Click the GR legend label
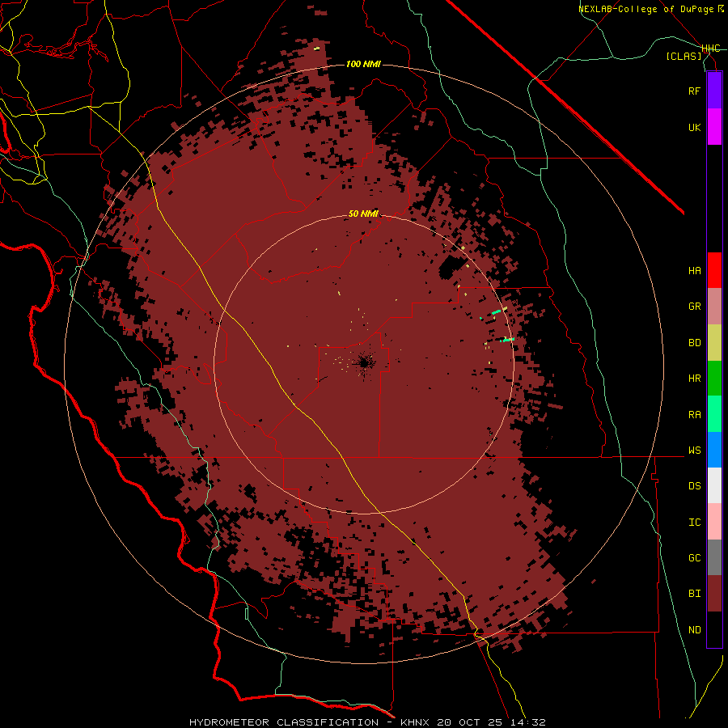Screen dimensions: 728x728 [694, 307]
